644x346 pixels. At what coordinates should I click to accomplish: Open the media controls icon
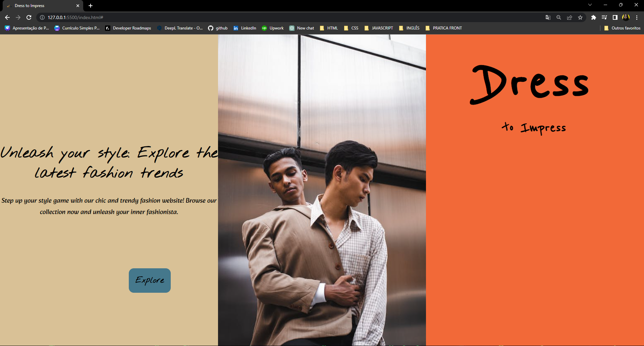point(604,17)
